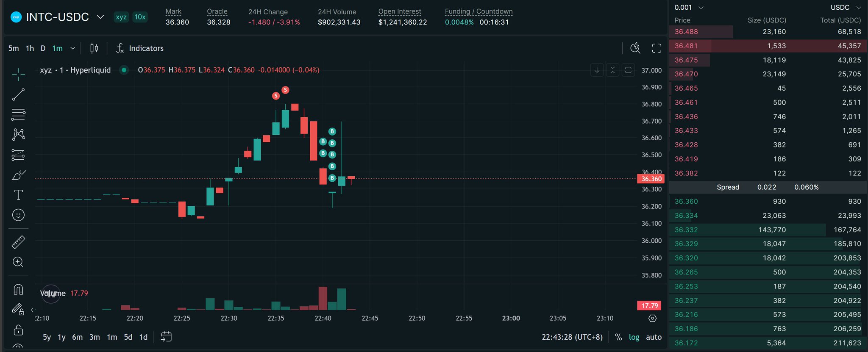Open the INTC-USDC market selector dropdown
Viewport: 868px width, 352px height.
pyautogui.click(x=100, y=17)
